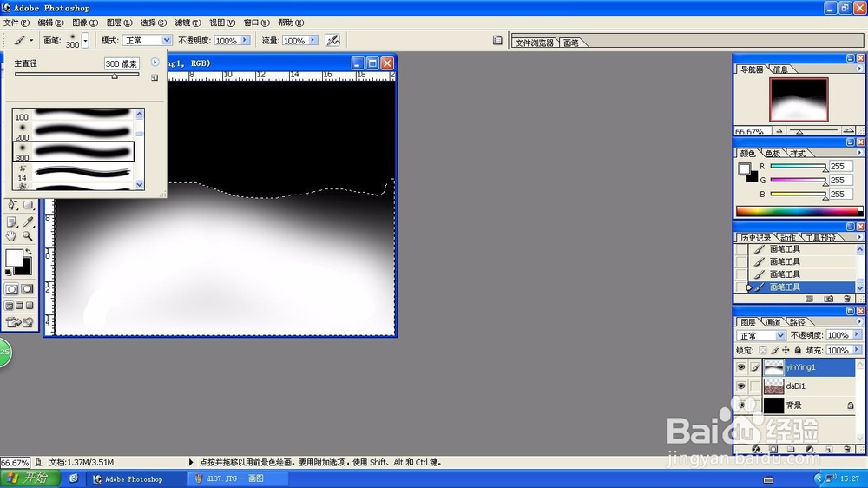Switch to full screen with menu bar
This screenshot has width=868, height=488.
point(19,306)
